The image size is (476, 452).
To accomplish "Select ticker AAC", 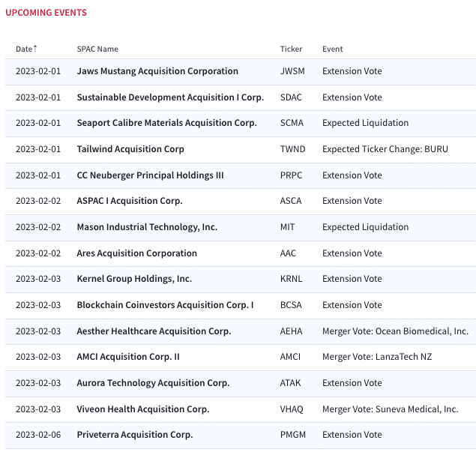I will [288, 253].
